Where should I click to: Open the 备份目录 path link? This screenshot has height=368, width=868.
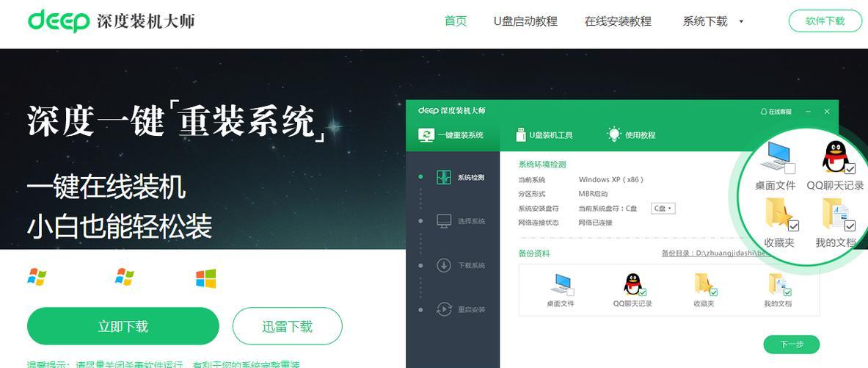[715, 253]
